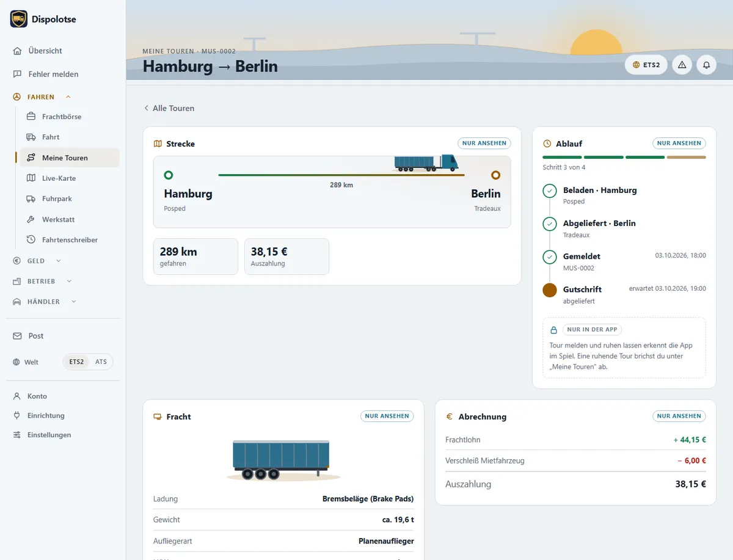The width and height of the screenshot is (733, 560).
Task: Go back via Alle Touren link
Action: click(x=169, y=108)
